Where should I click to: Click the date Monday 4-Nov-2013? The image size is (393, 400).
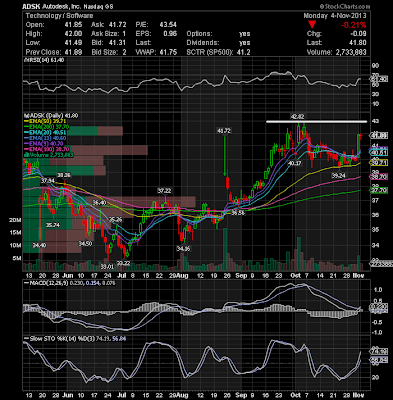(x=335, y=16)
